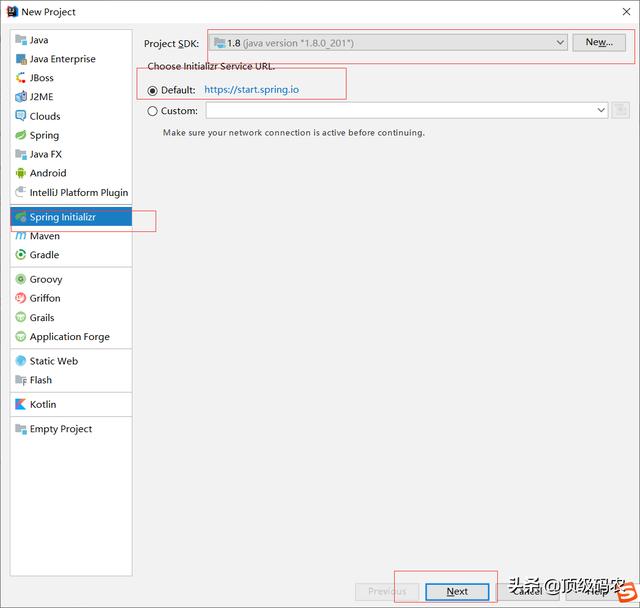Click the Empty Project folder icon
Image resolution: width=640 pixels, height=608 pixels.
pyautogui.click(x=21, y=428)
